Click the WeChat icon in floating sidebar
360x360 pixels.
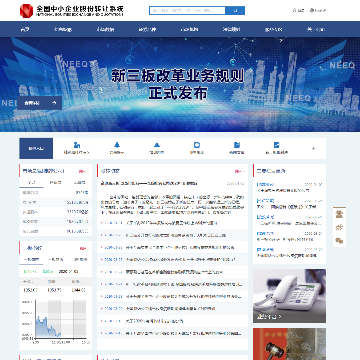[339, 240]
